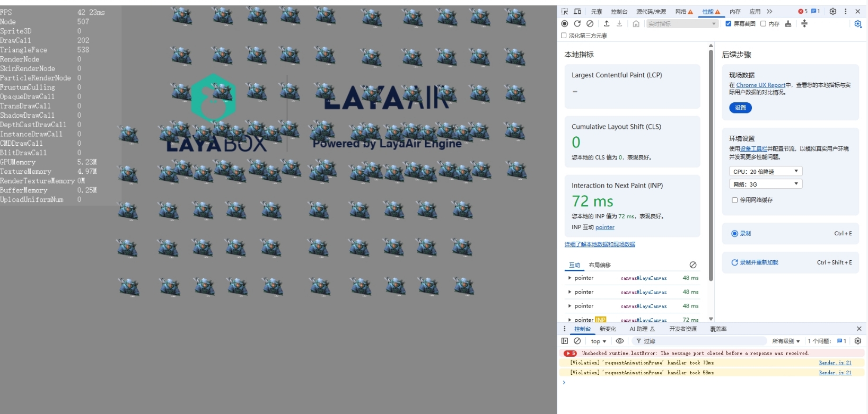Click the local metrics panel vertical scrollbar
This screenshot has width=868, height=414.
pyautogui.click(x=711, y=165)
